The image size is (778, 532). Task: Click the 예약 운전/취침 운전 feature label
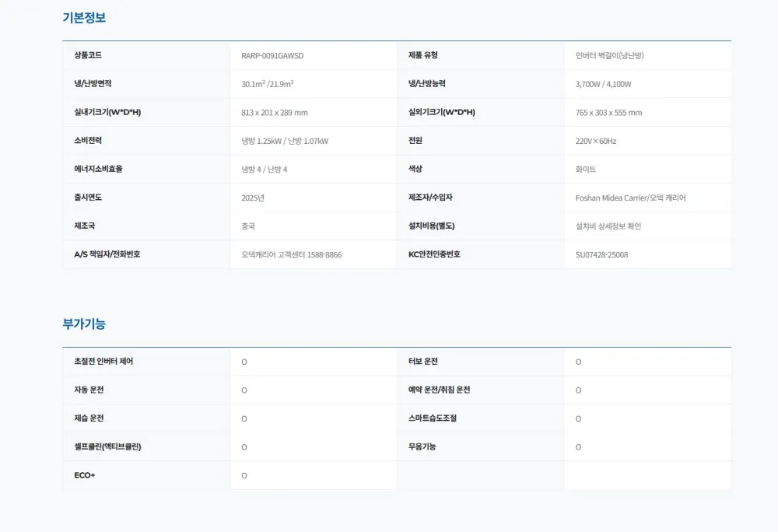pos(439,390)
